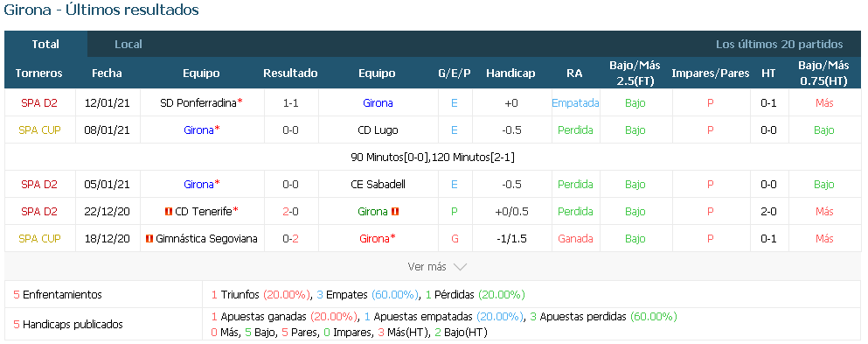Click the 1-1 result of Ponferradina match
The width and height of the screenshot is (868, 344).
(290, 103)
